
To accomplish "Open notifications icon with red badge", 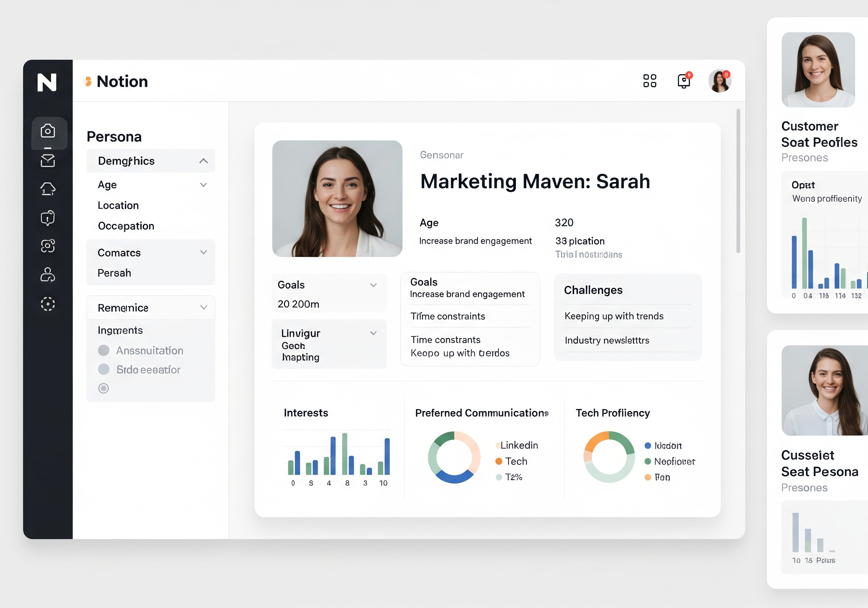I will (684, 81).
